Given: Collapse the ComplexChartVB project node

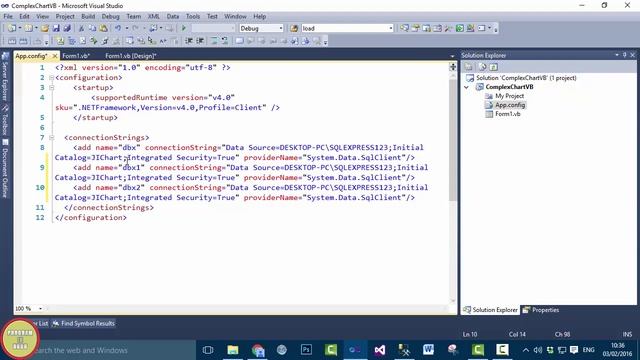Looking at the screenshot, I should pyautogui.click(x=467, y=87).
